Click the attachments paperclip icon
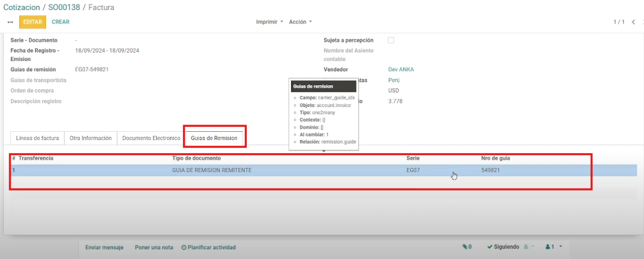Image resolution: width=644 pixels, height=259 pixels. coord(465,247)
